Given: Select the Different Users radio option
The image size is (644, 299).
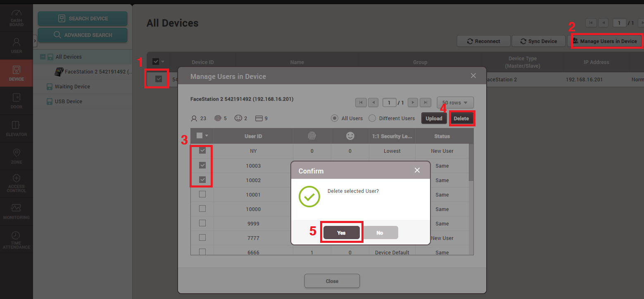Looking at the screenshot, I should [x=372, y=119].
